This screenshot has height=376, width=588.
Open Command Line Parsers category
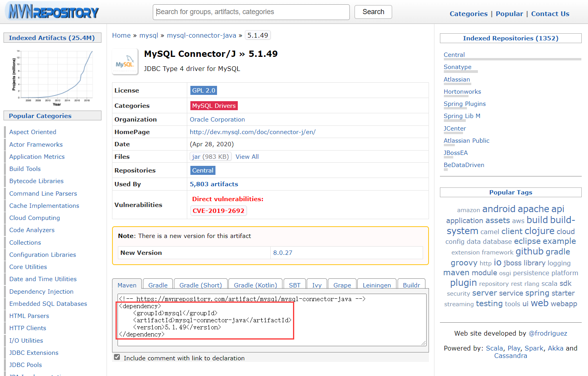click(x=43, y=193)
